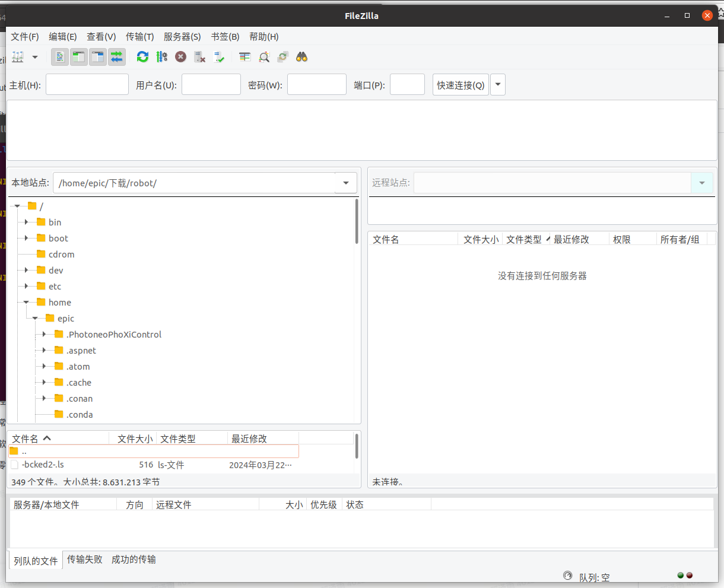This screenshot has height=588, width=724.
Task: Click the disconnect from server icon
Action: (x=200, y=57)
